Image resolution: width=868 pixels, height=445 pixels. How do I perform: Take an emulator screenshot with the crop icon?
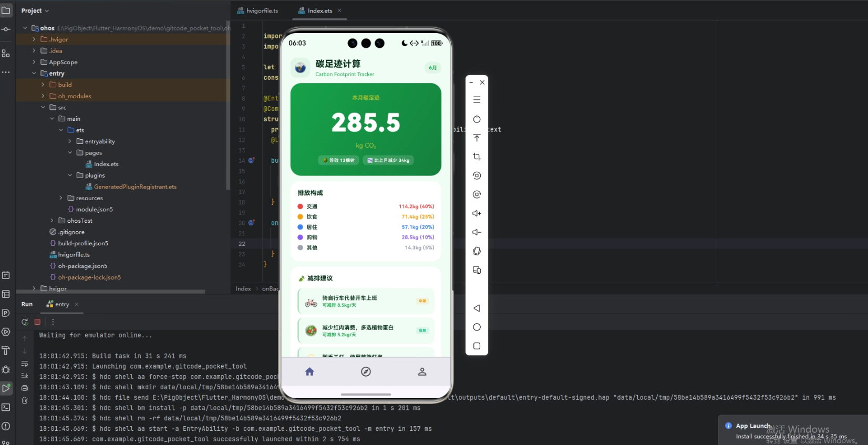pos(477,157)
